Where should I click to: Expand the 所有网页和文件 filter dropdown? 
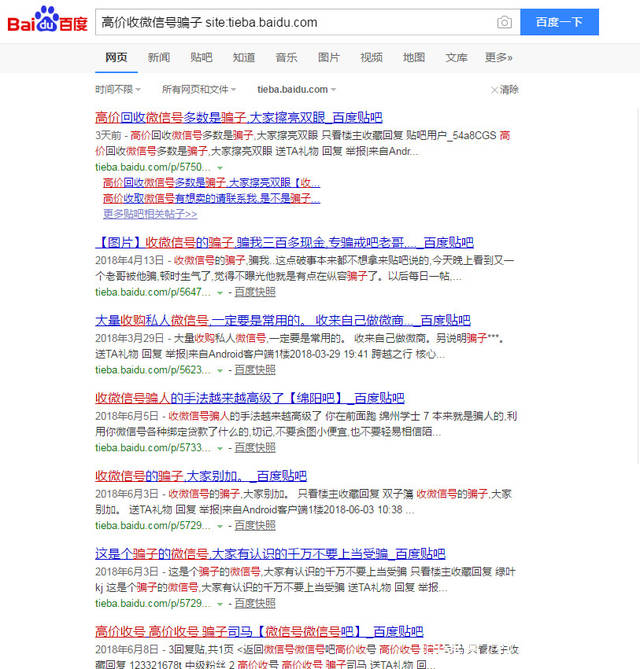click(x=199, y=90)
